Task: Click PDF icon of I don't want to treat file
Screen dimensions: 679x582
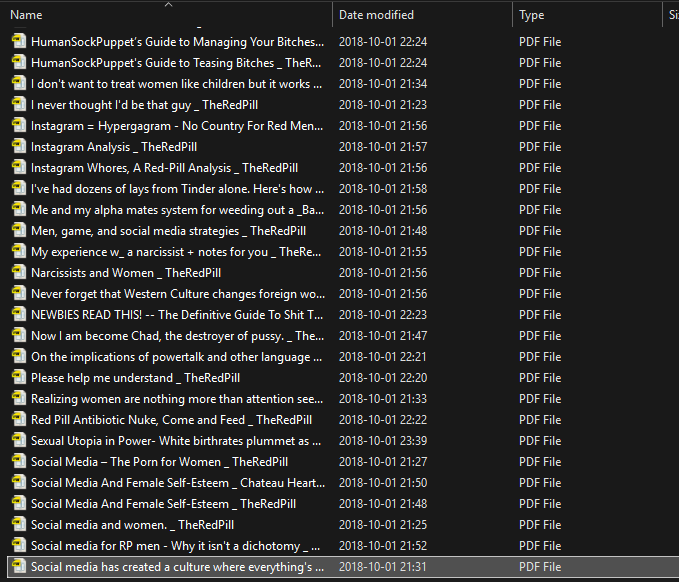Action: (19, 83)
